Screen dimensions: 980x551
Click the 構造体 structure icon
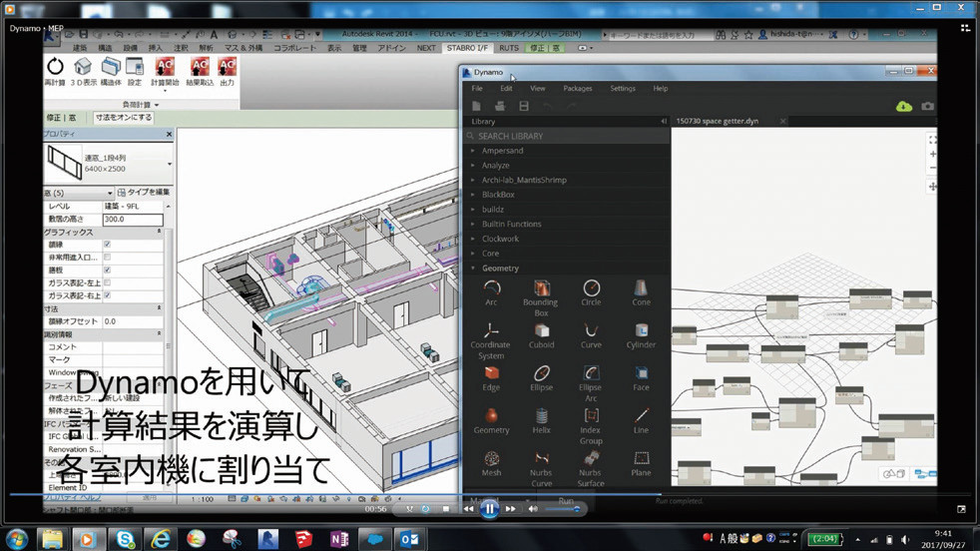[111, 66]
